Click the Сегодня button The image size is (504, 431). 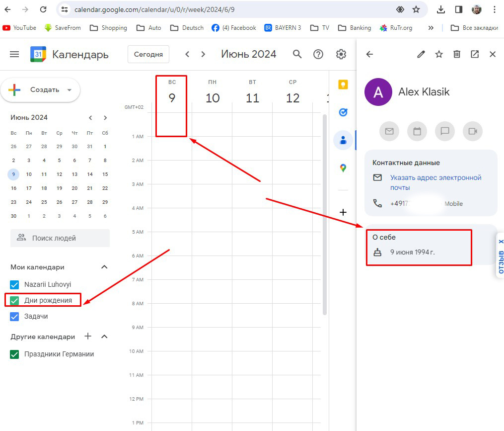(x=148, y=54)
